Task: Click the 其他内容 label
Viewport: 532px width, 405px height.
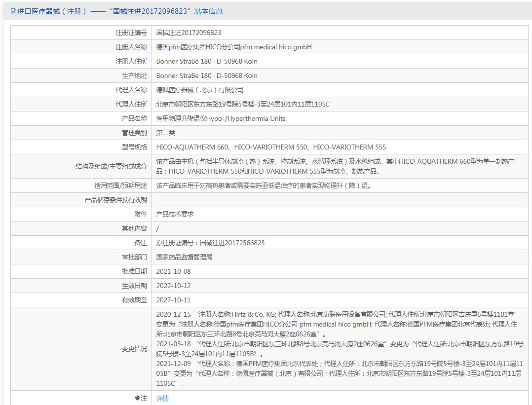Action: click(x=134, y=228)
